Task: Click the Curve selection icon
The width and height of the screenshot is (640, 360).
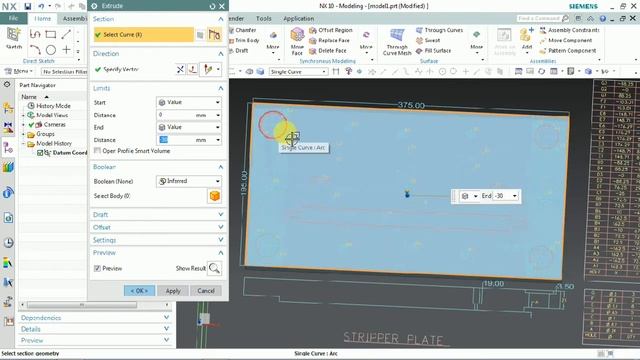Action: point(215,35)
